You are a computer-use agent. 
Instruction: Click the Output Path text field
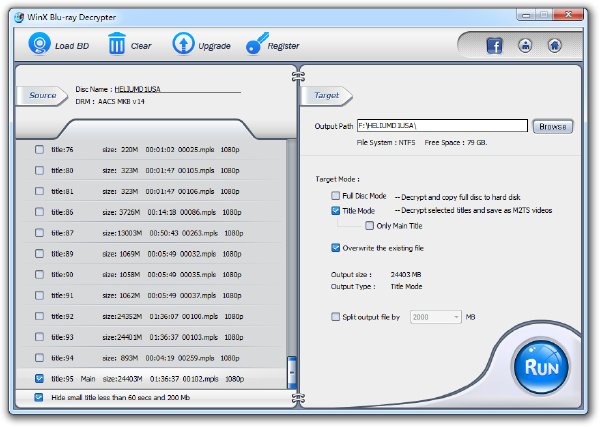click(x=442, y=125)
